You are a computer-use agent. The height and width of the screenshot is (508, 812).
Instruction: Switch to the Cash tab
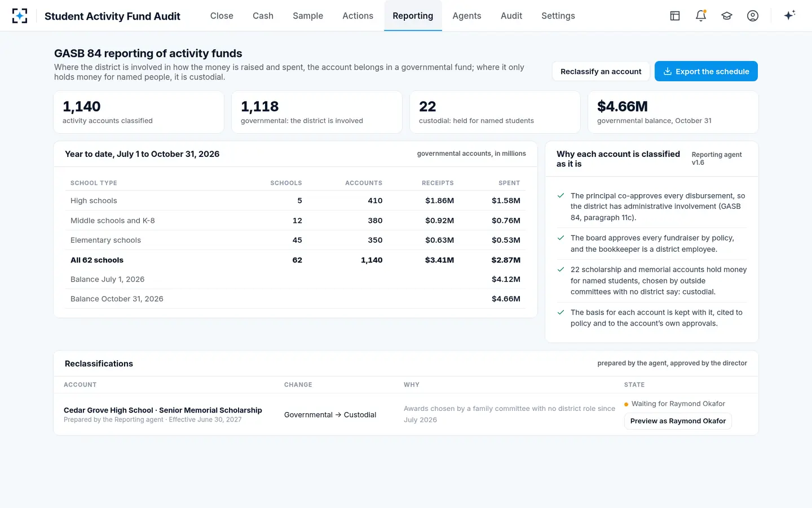point(263,16)
